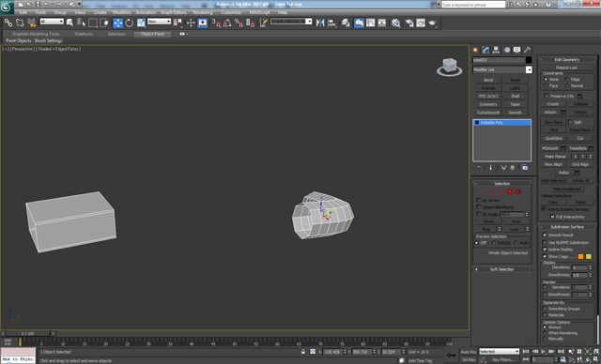Apply the TurboSmooth modifier button
Screen dimensions: 601x364
488,113
